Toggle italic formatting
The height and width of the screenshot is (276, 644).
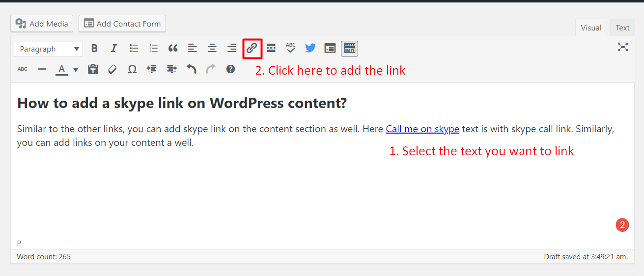pyautogui.click(x=114, y=48)
